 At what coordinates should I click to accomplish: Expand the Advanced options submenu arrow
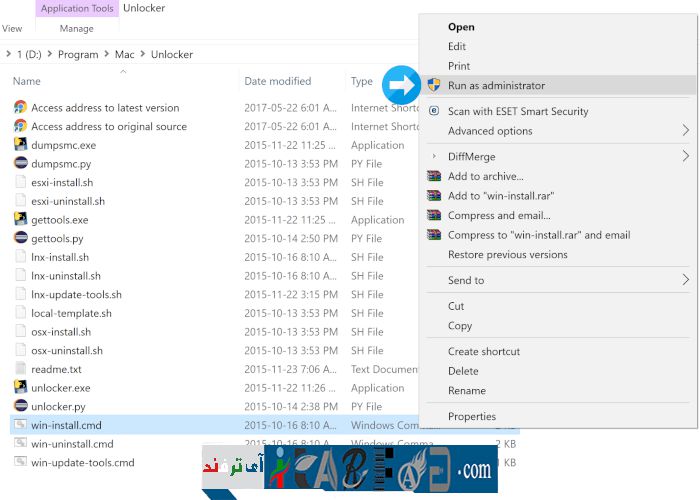pyautogui.click(x=685, y=131)
